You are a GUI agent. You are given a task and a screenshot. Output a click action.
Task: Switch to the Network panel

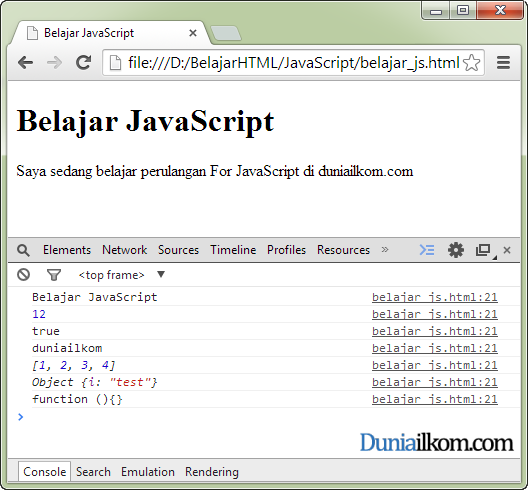pyautogui.click(x=125, y=250)
